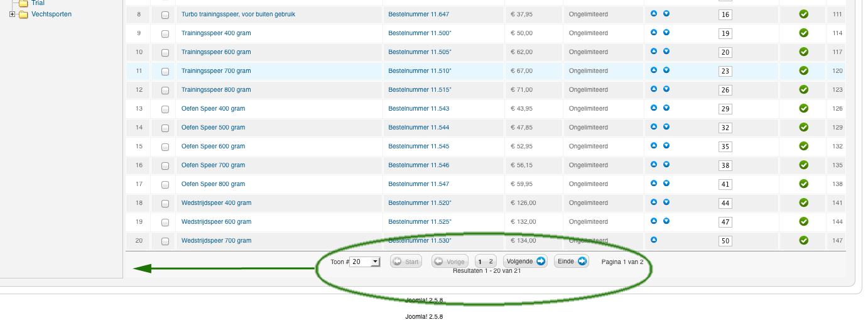868x320 pixels.
Task: Open Bestelnummer 11.525* link
Action: (420, 221)
